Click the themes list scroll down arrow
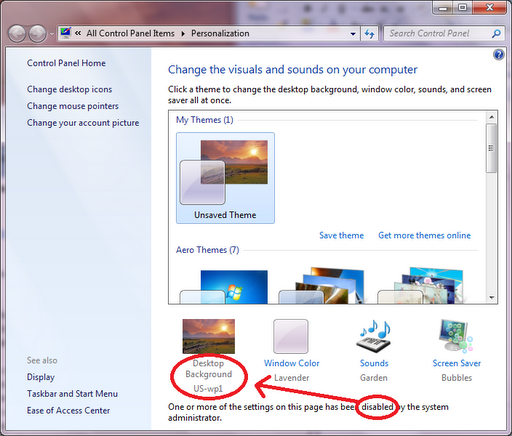Screen dimensions: 512x436 [491, 297]
